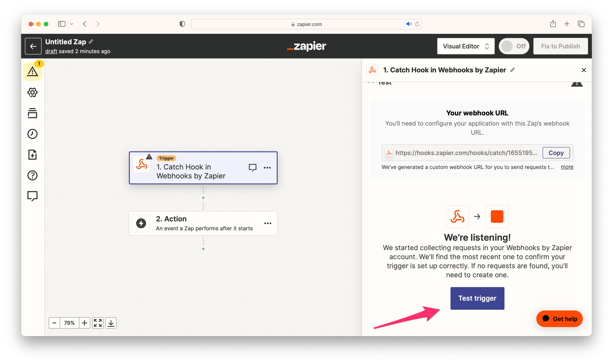This screenshot has height=364, width=613.
Task: Open Safari tab group dropdown arrow
Action: [x=72, y=24]
